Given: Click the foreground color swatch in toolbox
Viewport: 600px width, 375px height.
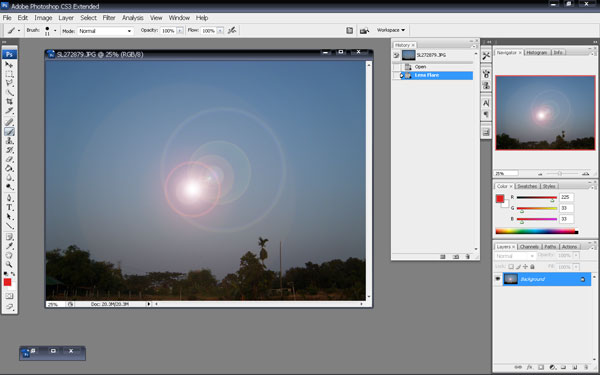Looking at the screenshot, I should pyautogui.click(x=7, y=282).
